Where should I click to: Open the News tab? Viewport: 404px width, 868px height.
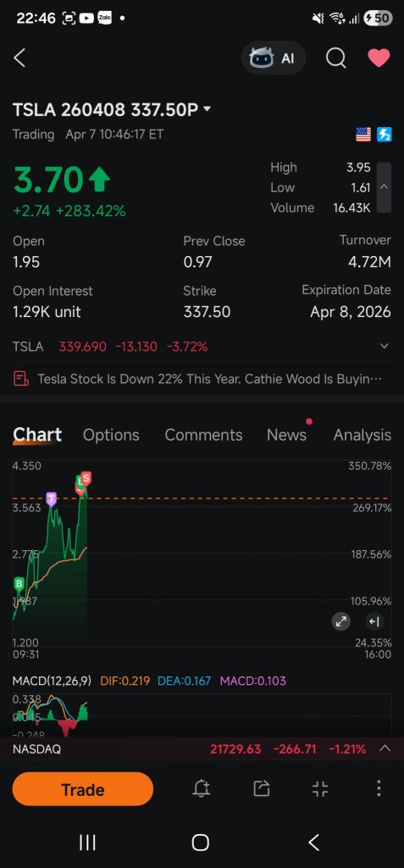pos(286,435)
